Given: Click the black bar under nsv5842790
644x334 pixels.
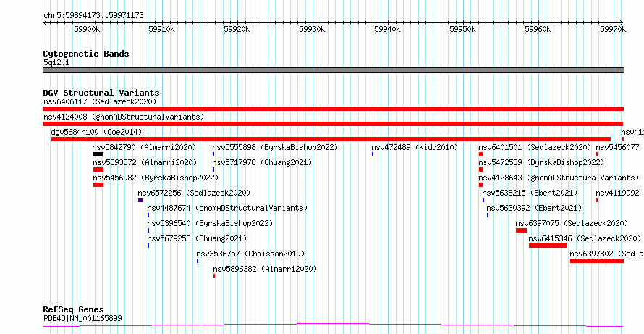Looking at the screenshot, I should click(x=98, y=154).
